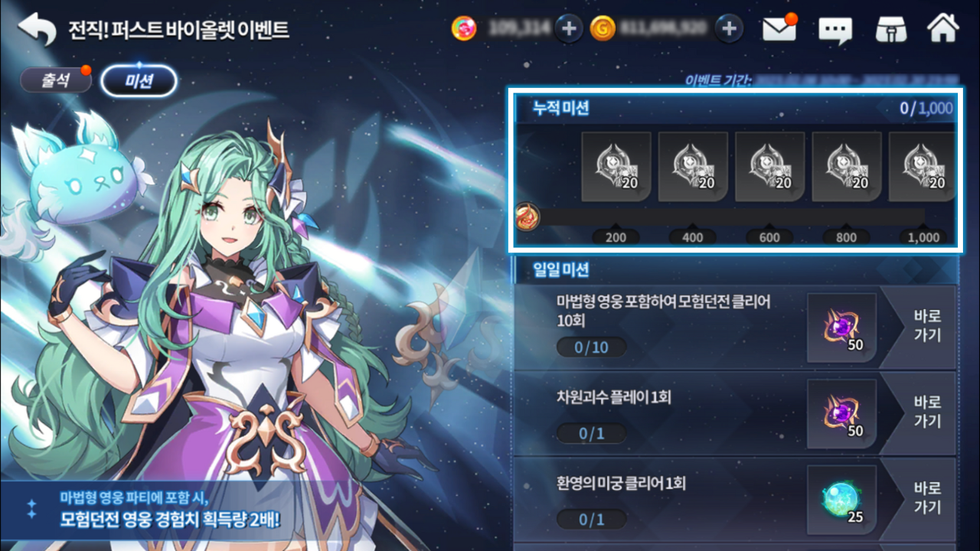Add gems with the plus button
Image resolution: width=980 pixels, height=551 pixels.
tap(568, 29)
